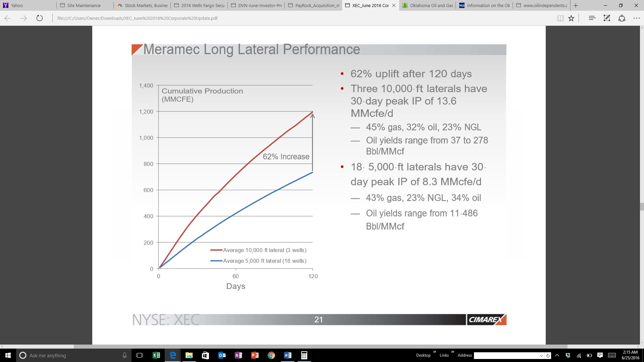Open Reading view icon
This screenshot has height=362, width=644.
pos(560,18)
